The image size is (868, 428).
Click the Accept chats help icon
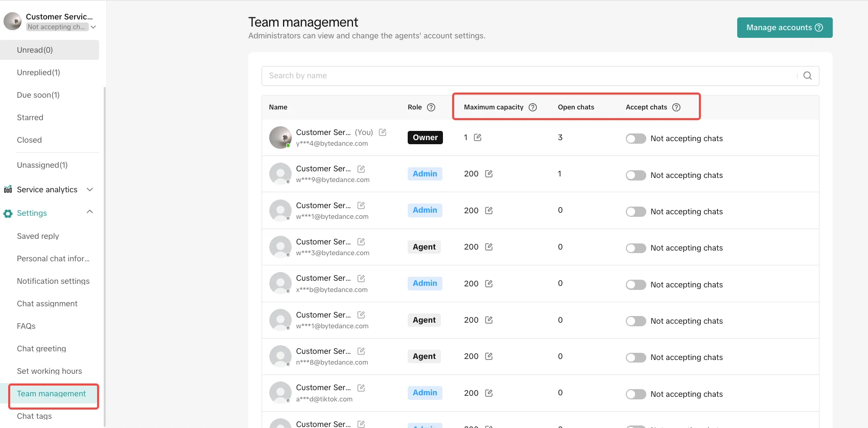tap(676, 107)
